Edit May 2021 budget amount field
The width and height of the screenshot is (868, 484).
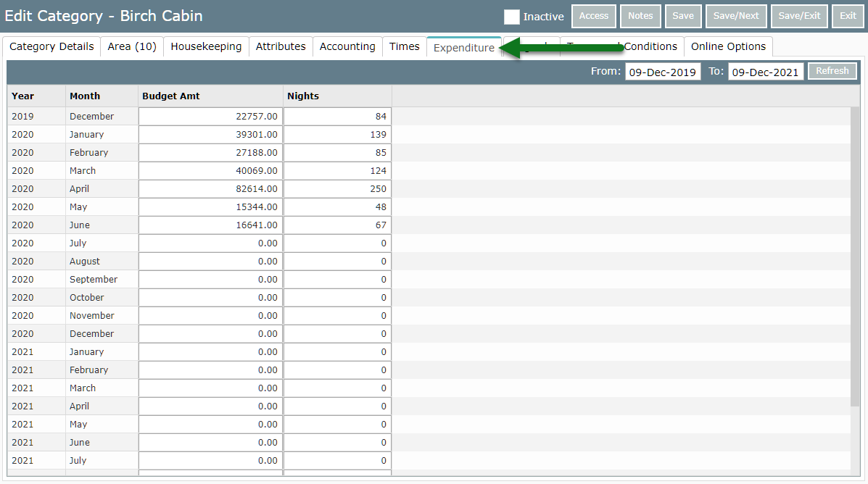(211, 425)
